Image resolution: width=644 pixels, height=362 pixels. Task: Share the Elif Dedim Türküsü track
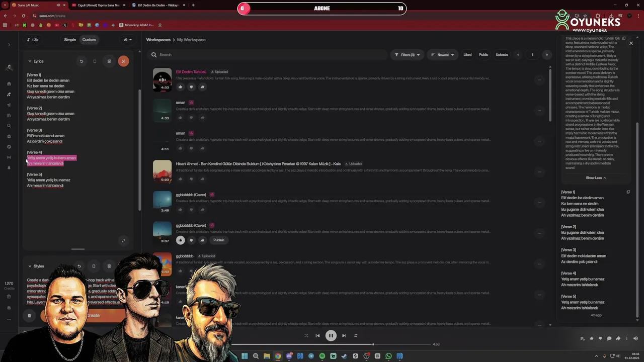[x=202, y=87]
